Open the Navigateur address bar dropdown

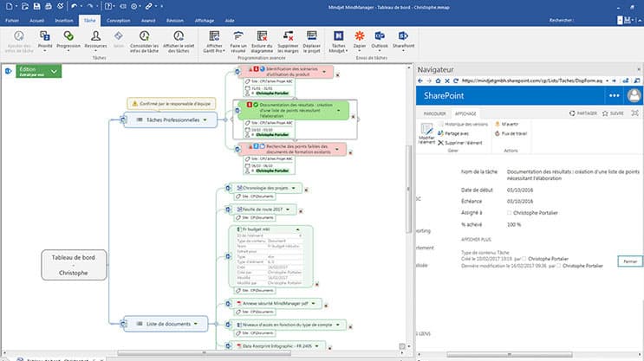(607, 81)
